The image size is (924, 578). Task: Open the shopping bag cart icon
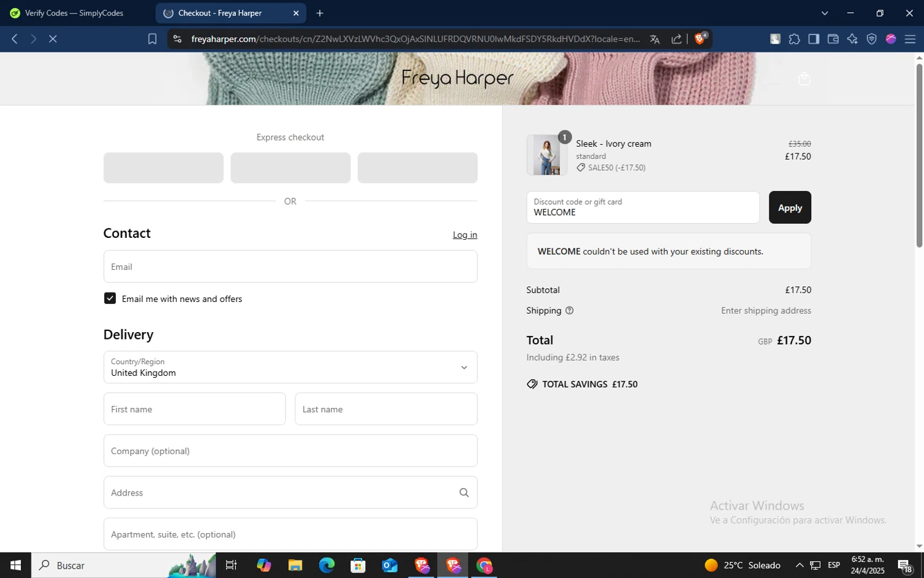pos(804,79)
